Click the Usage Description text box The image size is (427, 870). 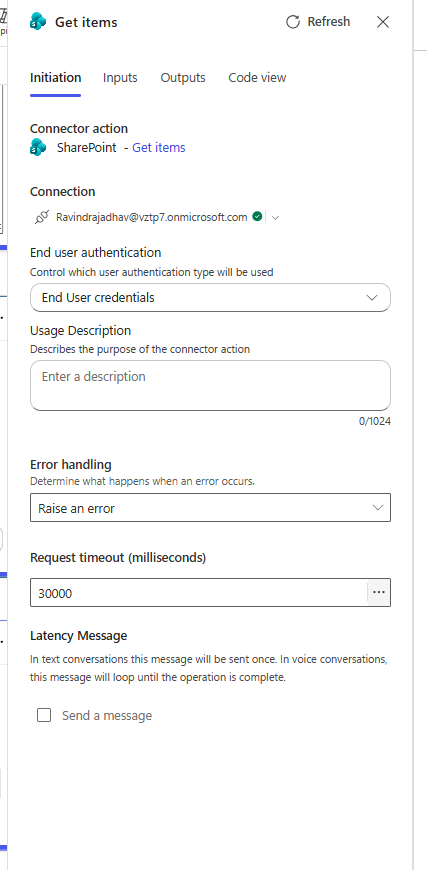210,386
